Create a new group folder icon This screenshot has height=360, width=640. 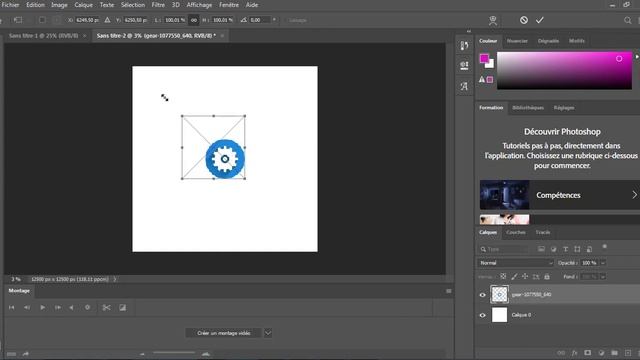[x=614, y=353]
